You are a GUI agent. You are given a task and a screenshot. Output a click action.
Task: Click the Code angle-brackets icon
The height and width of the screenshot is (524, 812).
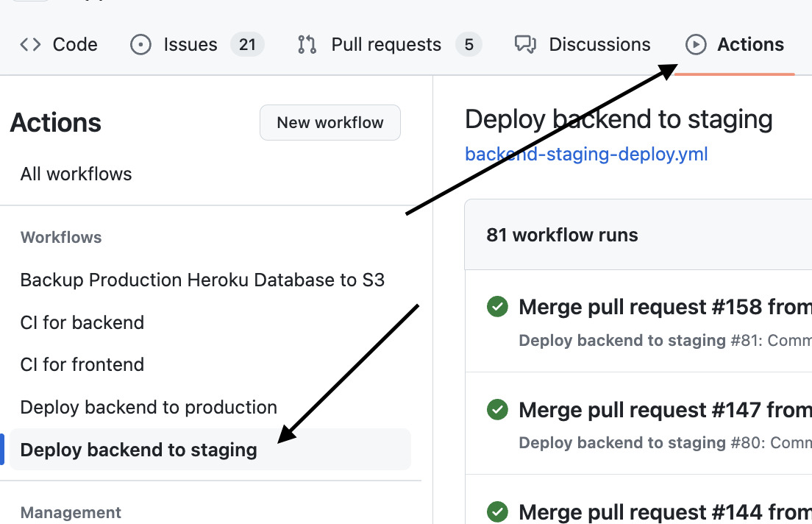pyautogui.click(x=29, y=44)
